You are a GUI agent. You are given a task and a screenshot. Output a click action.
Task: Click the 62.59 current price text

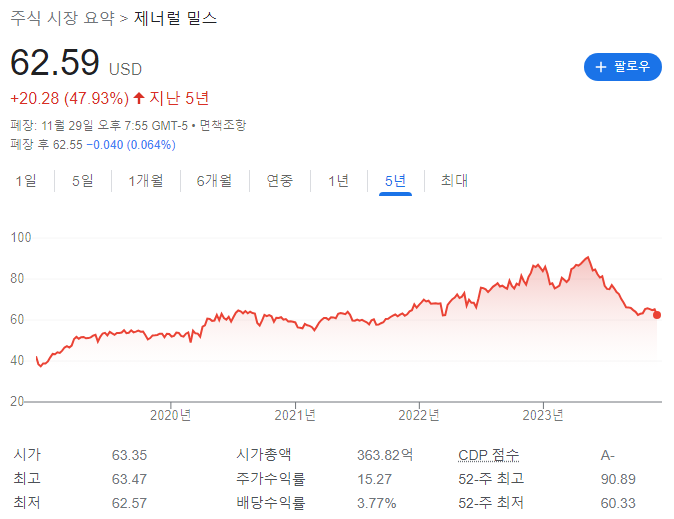tap(55, 63)
